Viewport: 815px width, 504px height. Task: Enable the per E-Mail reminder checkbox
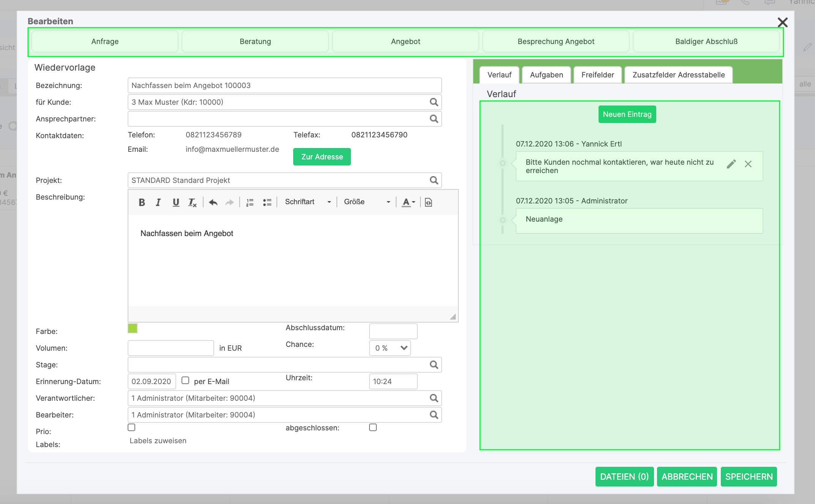coord(185,380)
